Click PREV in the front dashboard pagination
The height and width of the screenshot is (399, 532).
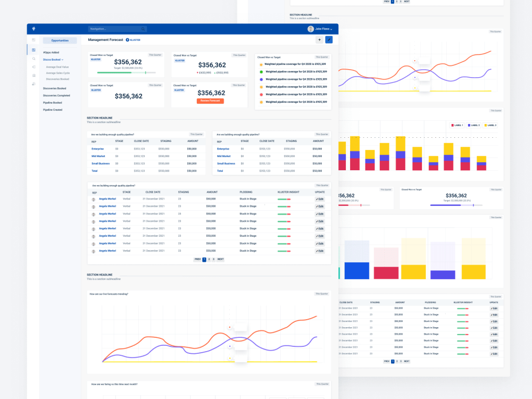coord(197,259)
